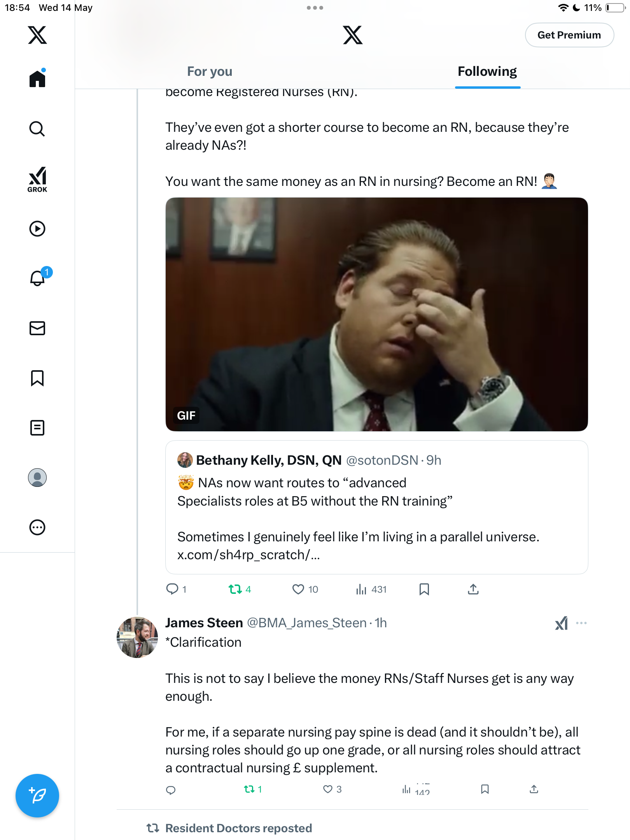
Task: Open the x.com/sh4rp_scratch link
Action: pos(248,555)
